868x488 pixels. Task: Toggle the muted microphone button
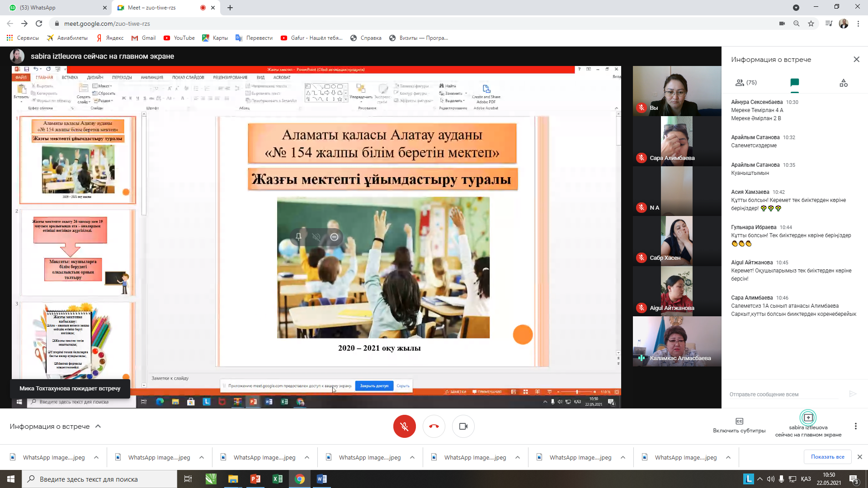[404, 426]
